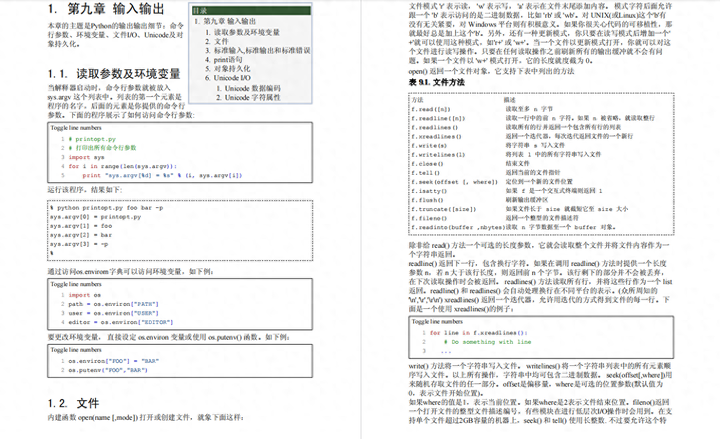The width and height of the screenshot is (720, 439).
Task: Jump to 对象持久化 in contents
Action: [232, 68]
